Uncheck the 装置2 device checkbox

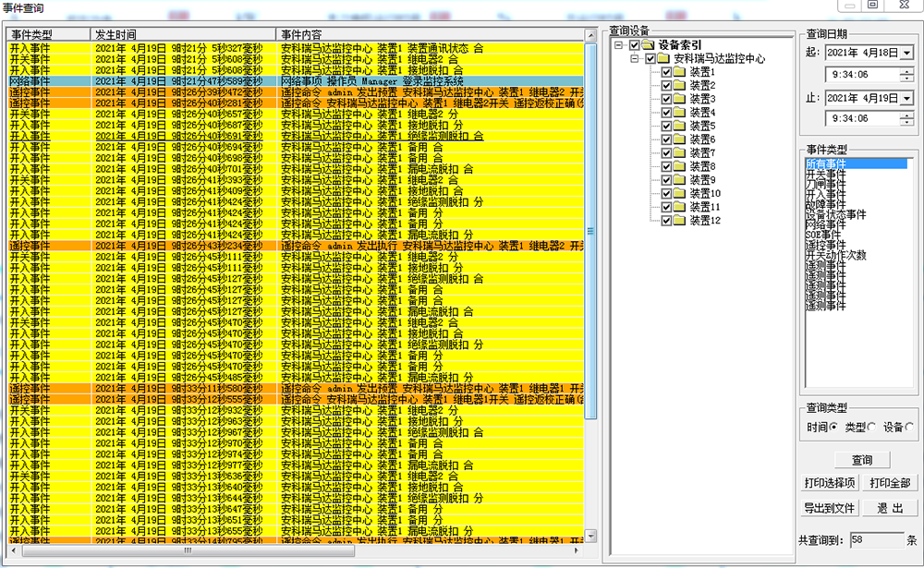(x=666, y=86)
